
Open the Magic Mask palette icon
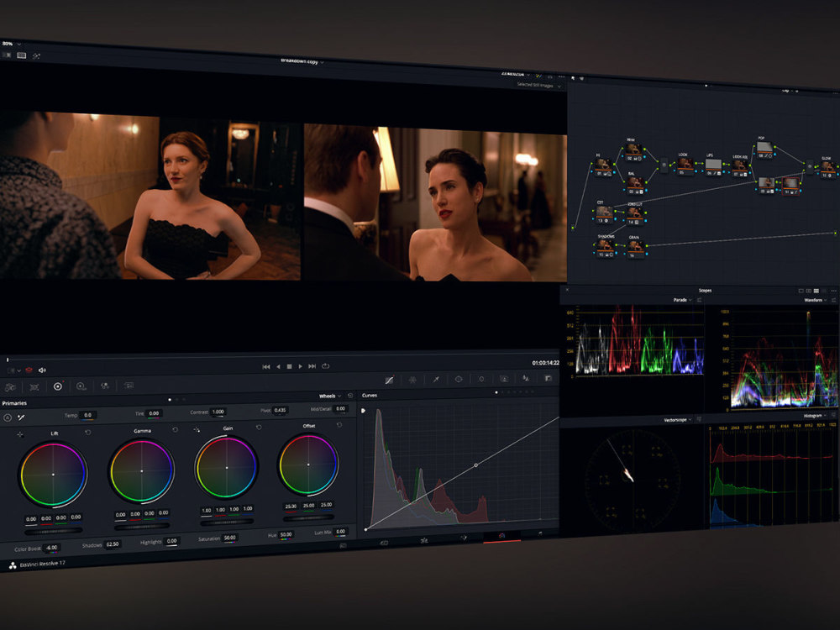(x=503, y=378)
